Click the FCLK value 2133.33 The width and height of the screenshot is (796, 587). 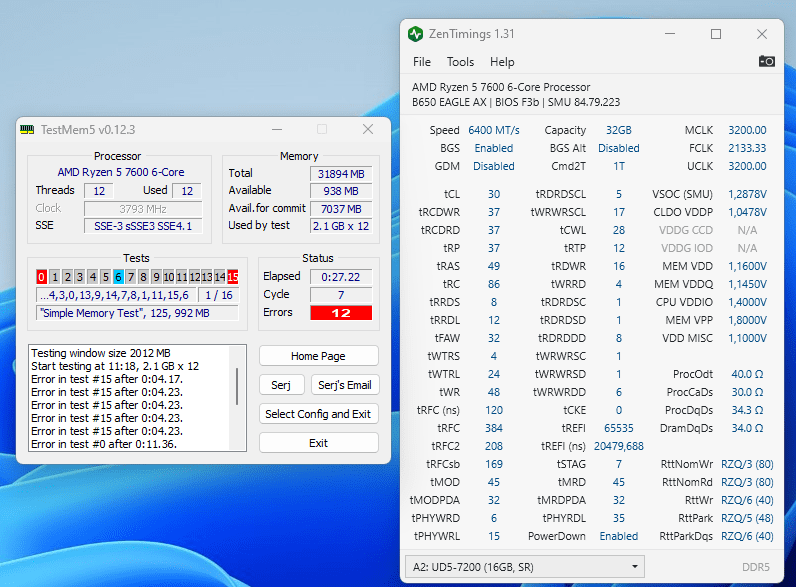coord(747,148)
